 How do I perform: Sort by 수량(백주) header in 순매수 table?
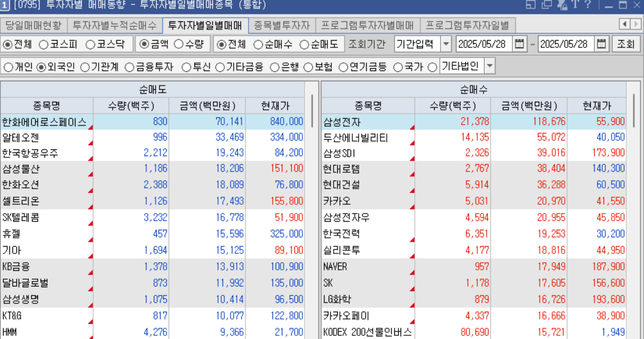pyautogui.click(x=453, y=106)
